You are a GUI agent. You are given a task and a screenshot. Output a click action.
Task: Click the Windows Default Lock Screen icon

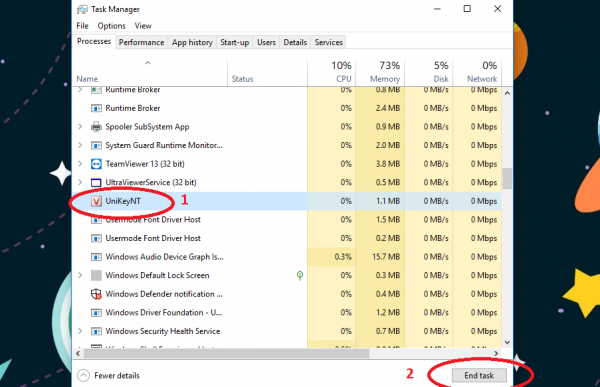[96, 275]
